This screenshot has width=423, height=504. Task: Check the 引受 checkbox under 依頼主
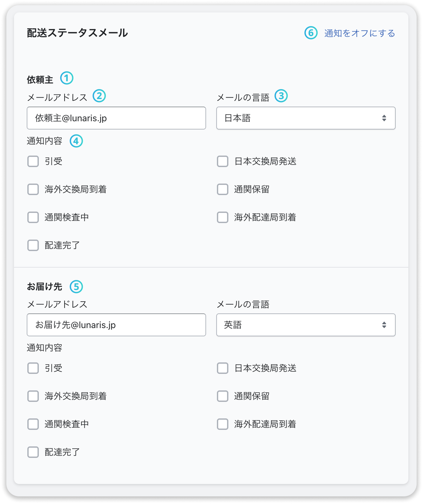click(32, 162)
